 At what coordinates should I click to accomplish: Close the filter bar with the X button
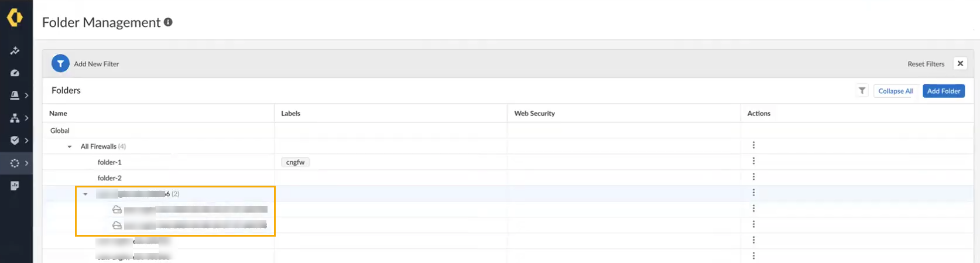[x=960, y=63]
